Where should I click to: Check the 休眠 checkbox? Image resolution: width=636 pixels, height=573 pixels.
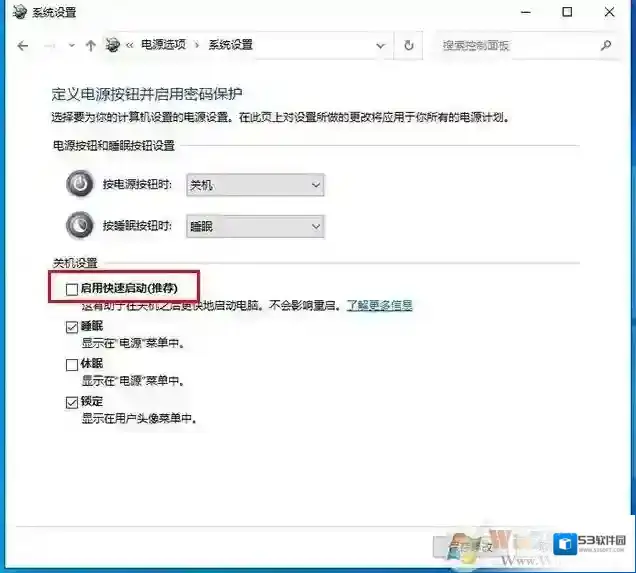coord(71,365)
